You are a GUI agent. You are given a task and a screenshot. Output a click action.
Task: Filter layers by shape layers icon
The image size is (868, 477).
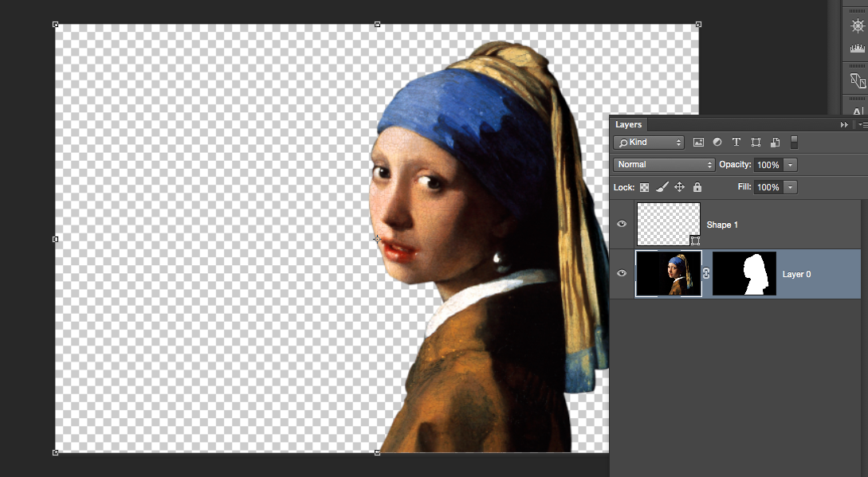(x=756, y=143)
